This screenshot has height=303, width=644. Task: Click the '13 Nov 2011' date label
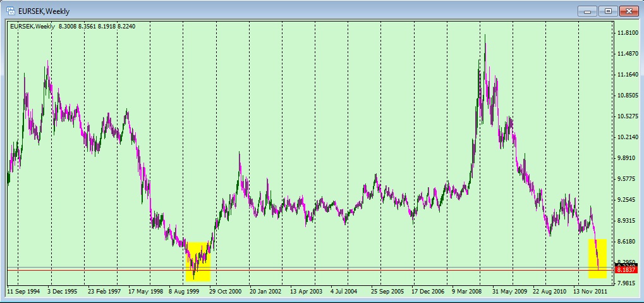(590, 291)
